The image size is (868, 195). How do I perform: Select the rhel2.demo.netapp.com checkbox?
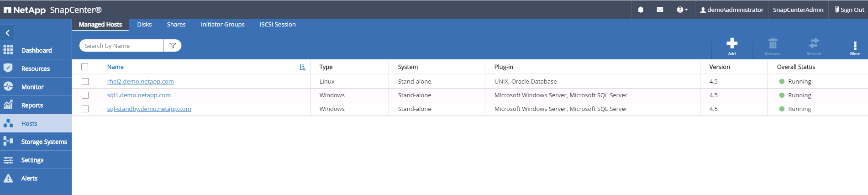(x=85, y=81)
